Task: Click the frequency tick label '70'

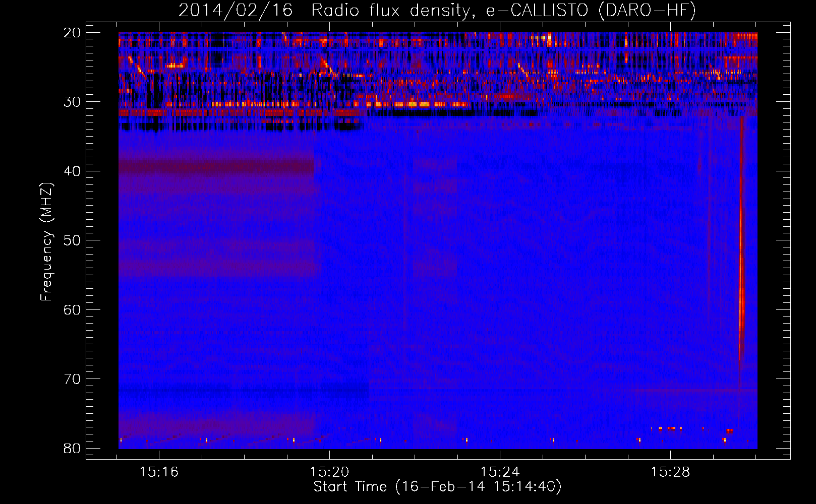Action: tap(72, 379)
